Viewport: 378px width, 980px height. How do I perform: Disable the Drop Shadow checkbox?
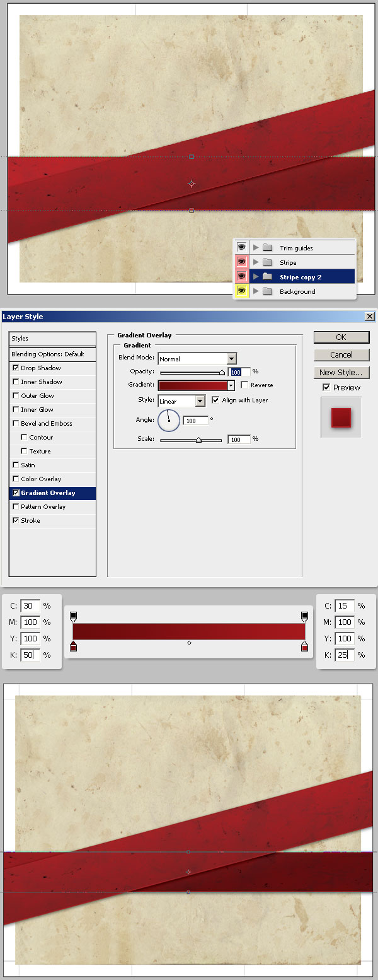point(16,368)
